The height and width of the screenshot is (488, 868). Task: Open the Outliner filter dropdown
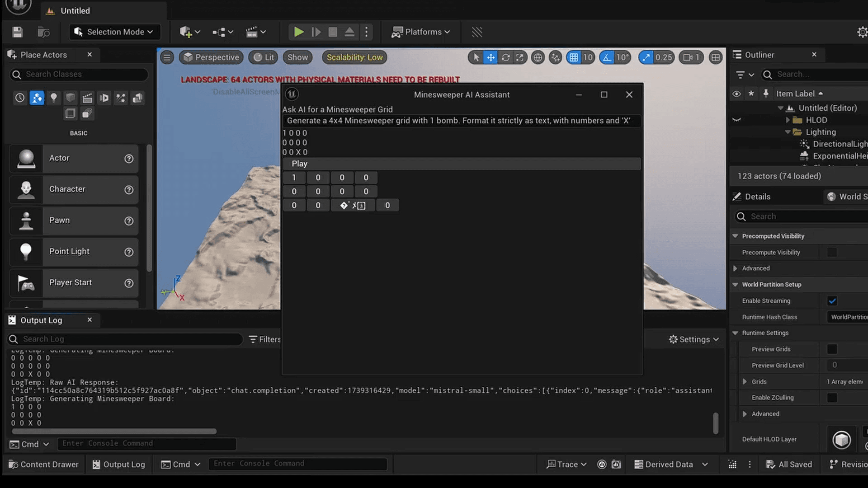click(745, 75)
